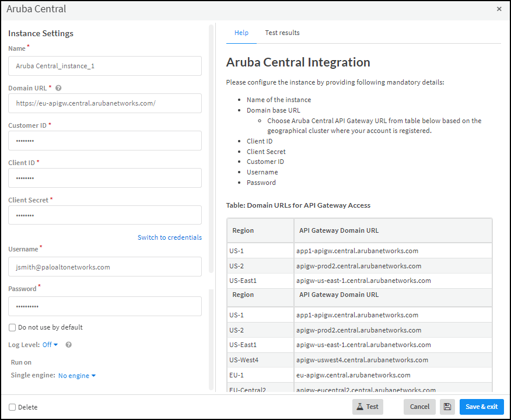Image resolution: width=511 pixels, height=420 pixels.
Task: Click the Username input field
Action: (x=105, y=267)
